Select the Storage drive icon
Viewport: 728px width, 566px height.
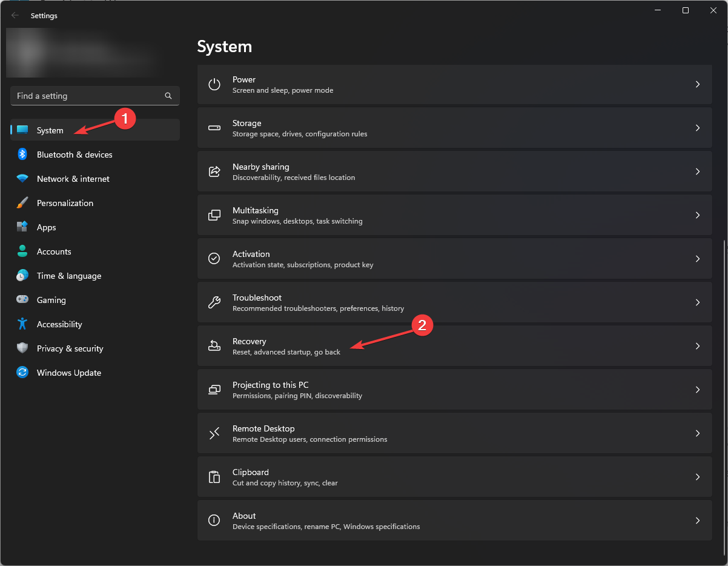[x=214, y=128]
